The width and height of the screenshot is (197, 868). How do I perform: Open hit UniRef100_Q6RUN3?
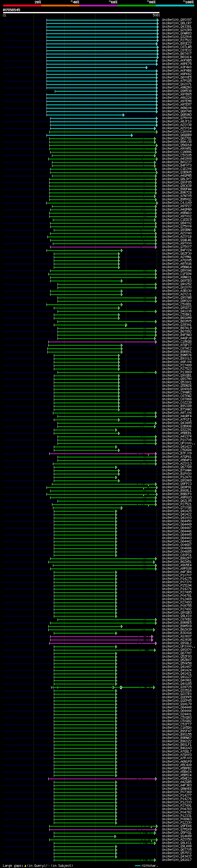click(177, 115)
